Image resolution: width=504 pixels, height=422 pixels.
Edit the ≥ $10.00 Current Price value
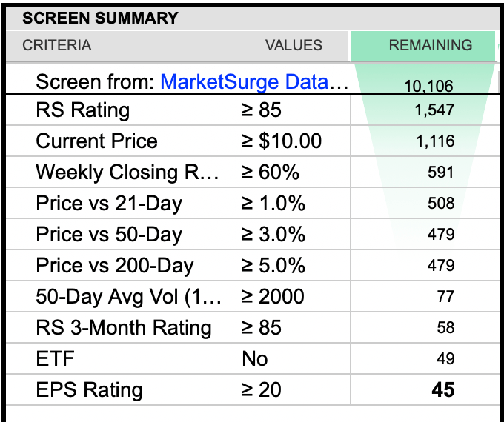282,141
